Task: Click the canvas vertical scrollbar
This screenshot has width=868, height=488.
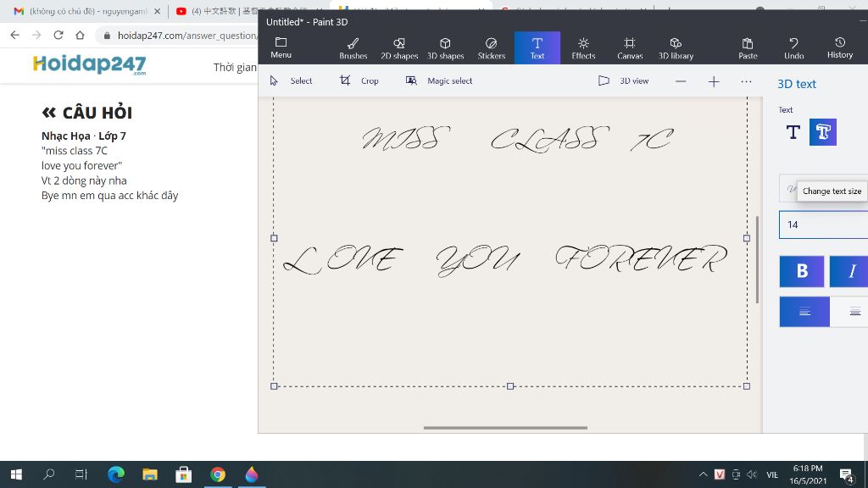Action: pos(757,260)
